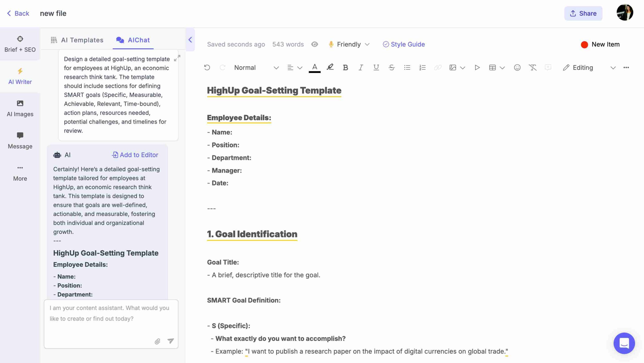Click the Share button

(583, 13)
